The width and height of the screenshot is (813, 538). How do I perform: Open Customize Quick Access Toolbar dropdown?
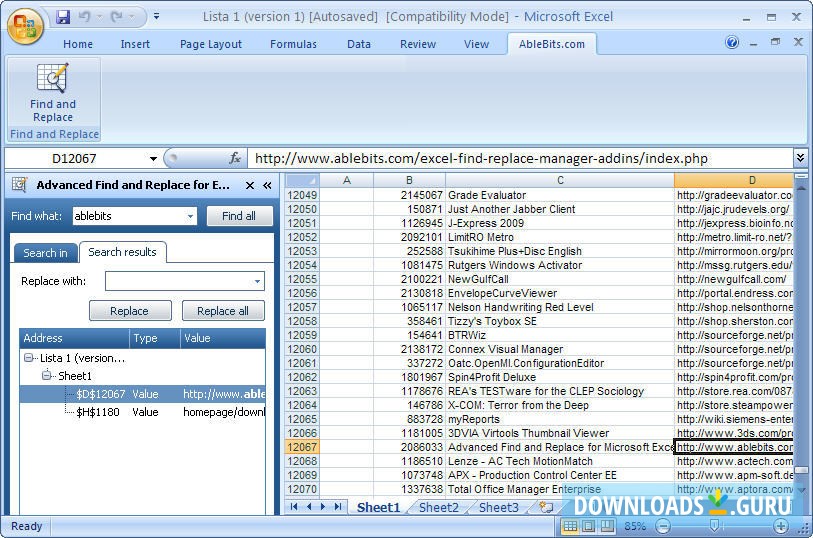pos(157,17)
